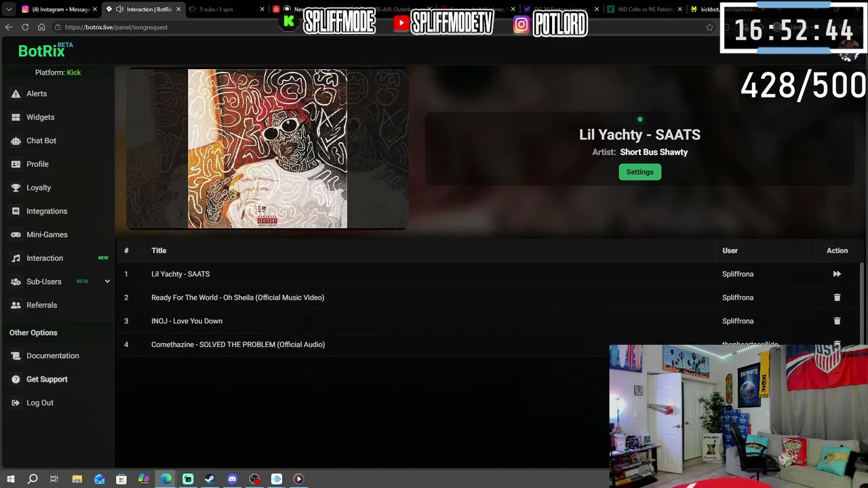Open the Widgets grid icon
The image size is (868, 488).
point(16,117)
